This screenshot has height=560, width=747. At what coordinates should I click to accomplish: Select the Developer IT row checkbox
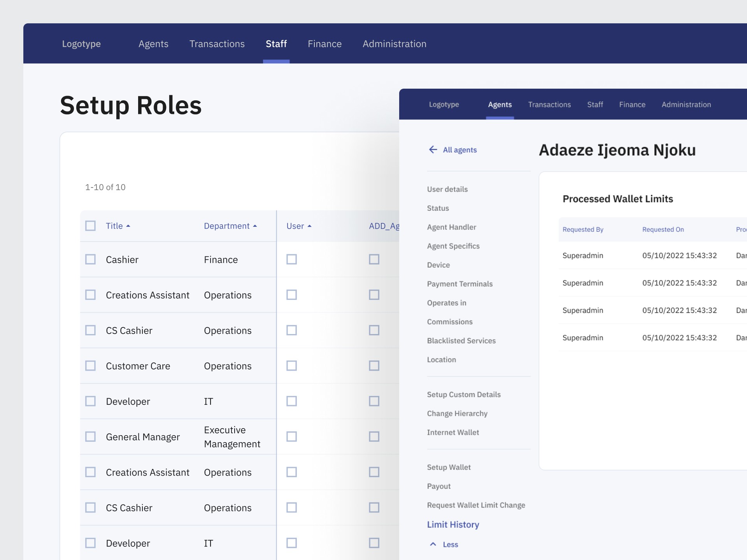click(90, 401)
